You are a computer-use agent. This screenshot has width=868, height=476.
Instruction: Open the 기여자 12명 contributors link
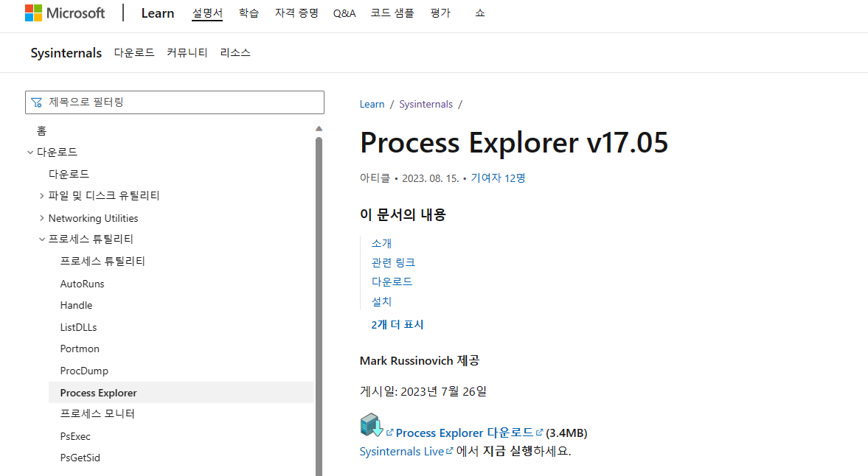[498, 178]
